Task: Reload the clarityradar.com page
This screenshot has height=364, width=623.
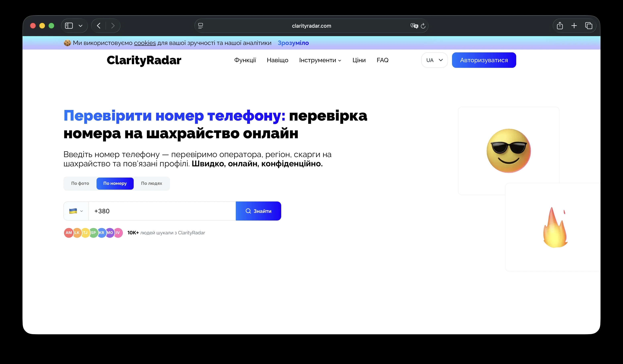Action: 423,26
